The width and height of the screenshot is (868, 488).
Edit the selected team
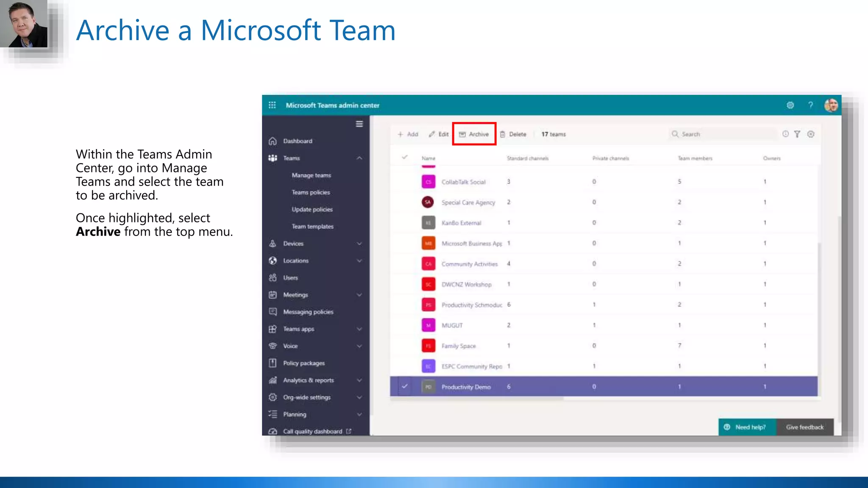point(438,134)
